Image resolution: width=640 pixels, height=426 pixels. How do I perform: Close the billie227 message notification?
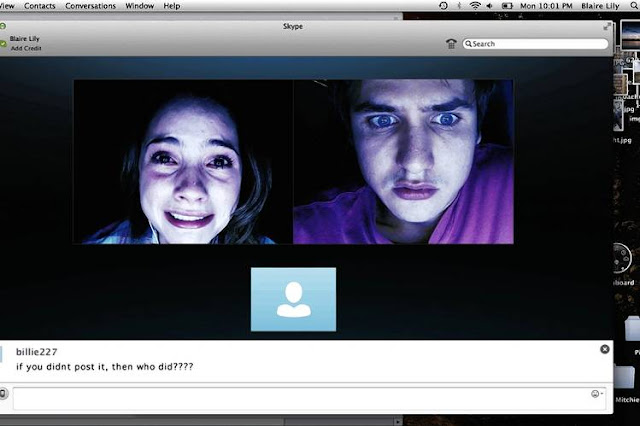pyautogui.click(x=605, y=349)
